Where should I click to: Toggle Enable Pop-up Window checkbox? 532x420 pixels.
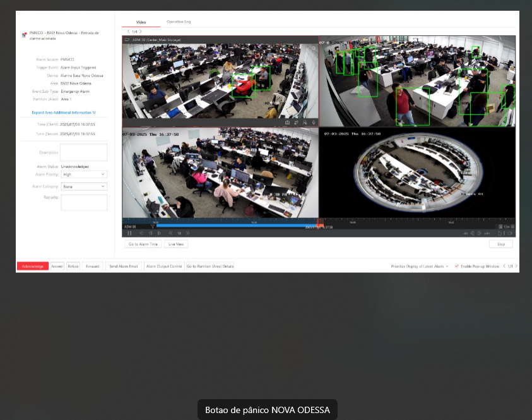(457, 267)
